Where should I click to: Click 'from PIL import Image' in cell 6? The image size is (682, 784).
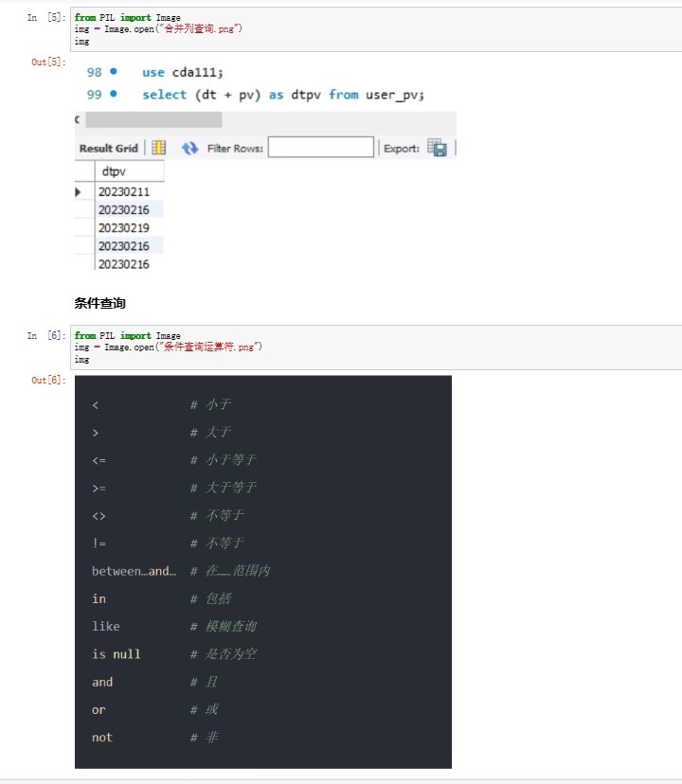click(128, 335)
